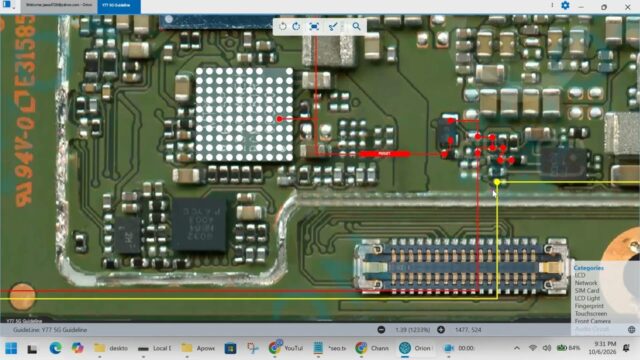Open the app menu dropdown at top-left

[x=8, y=5]
